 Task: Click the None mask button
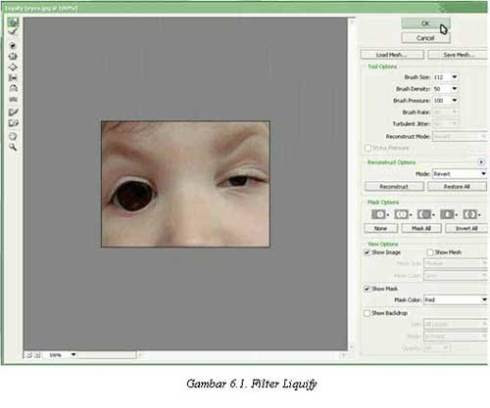(x=381, y=228)
